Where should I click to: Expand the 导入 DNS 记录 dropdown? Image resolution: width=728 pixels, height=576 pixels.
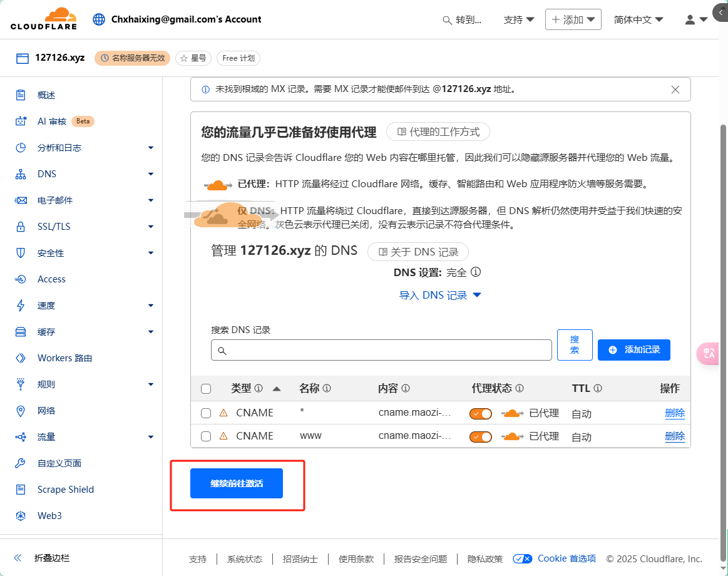tap(440, 296)
